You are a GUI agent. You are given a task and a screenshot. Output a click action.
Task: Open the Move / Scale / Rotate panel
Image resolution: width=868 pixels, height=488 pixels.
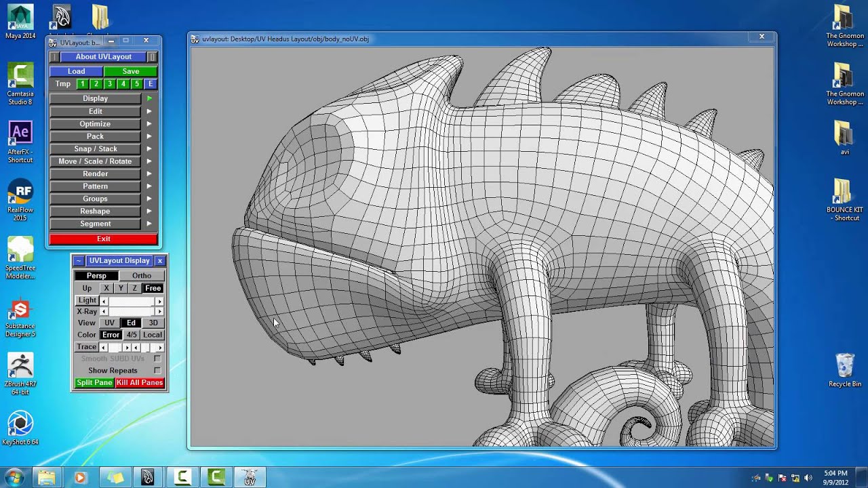pos(96,161)
